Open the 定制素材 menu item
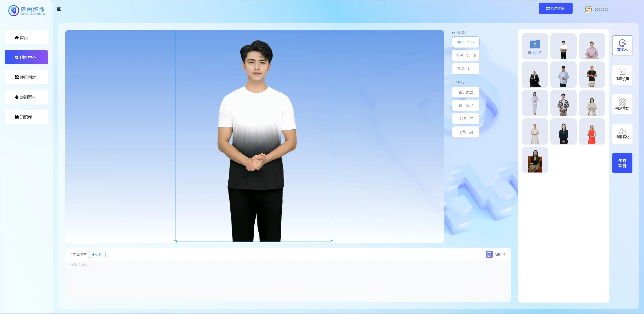The width and height of the screenshot is (644, 314). tap(26, 97)
